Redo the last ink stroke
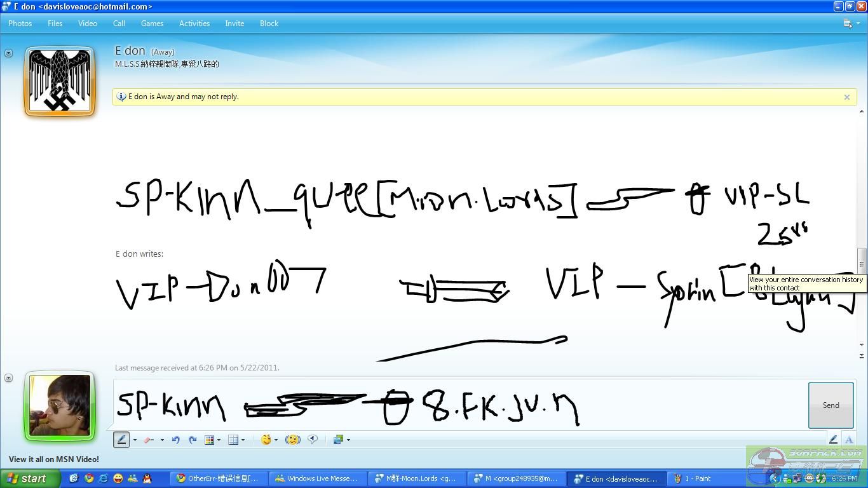Viewport: 868px width, 488px height. click(x=193, y=440)
